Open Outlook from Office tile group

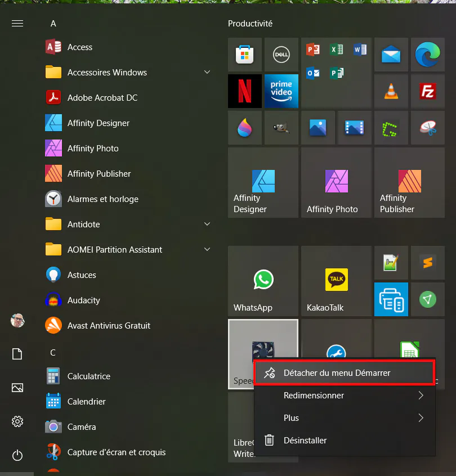pos(313,73)
